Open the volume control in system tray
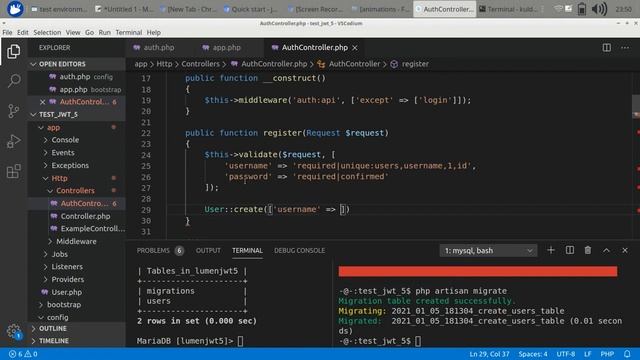The height and width of the screenshot is (360, 640). tap(599, 9)
